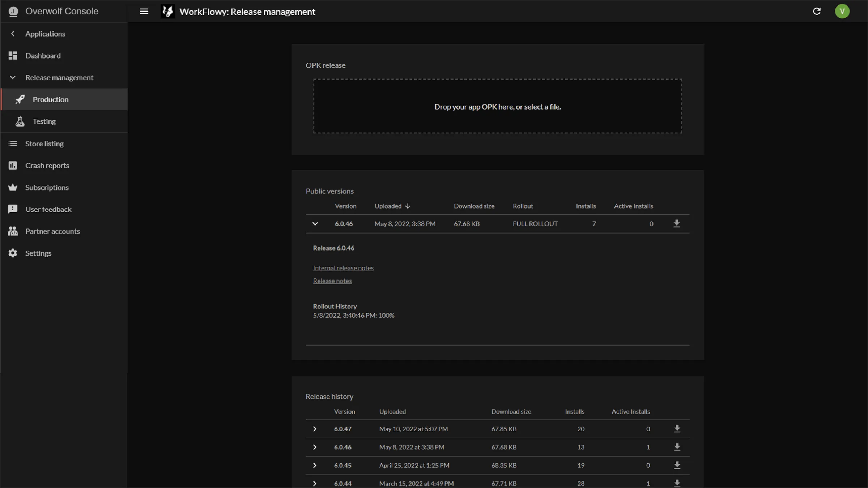Click the Store listing list icon
Viewport: 868px width, 488px height.
pyautogui.click(x=13, y=144)
